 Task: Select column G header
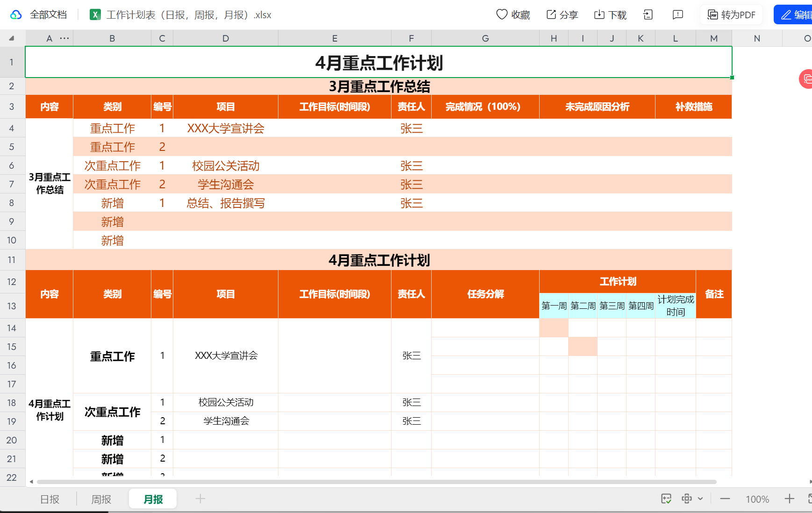(485, 38)
